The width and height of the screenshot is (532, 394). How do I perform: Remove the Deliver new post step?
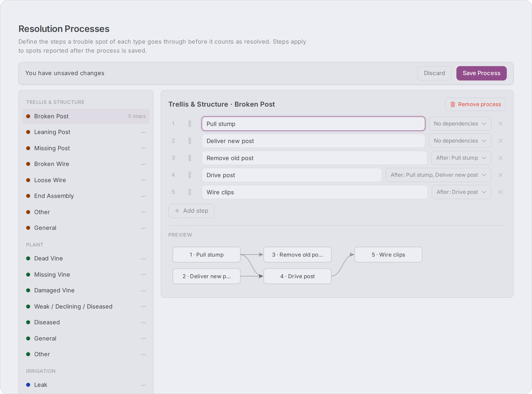(x=500, y=141)
